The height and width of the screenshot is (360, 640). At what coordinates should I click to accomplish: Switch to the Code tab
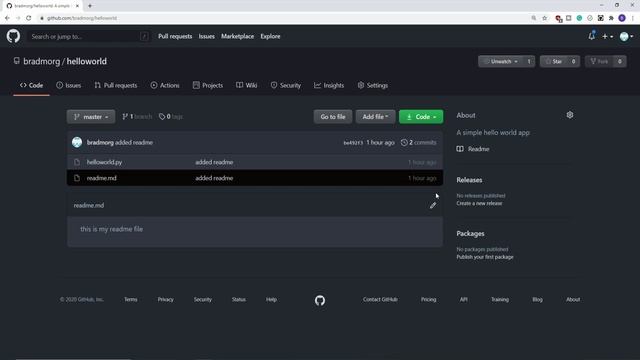pyautogui.click(x=31, y=85)
